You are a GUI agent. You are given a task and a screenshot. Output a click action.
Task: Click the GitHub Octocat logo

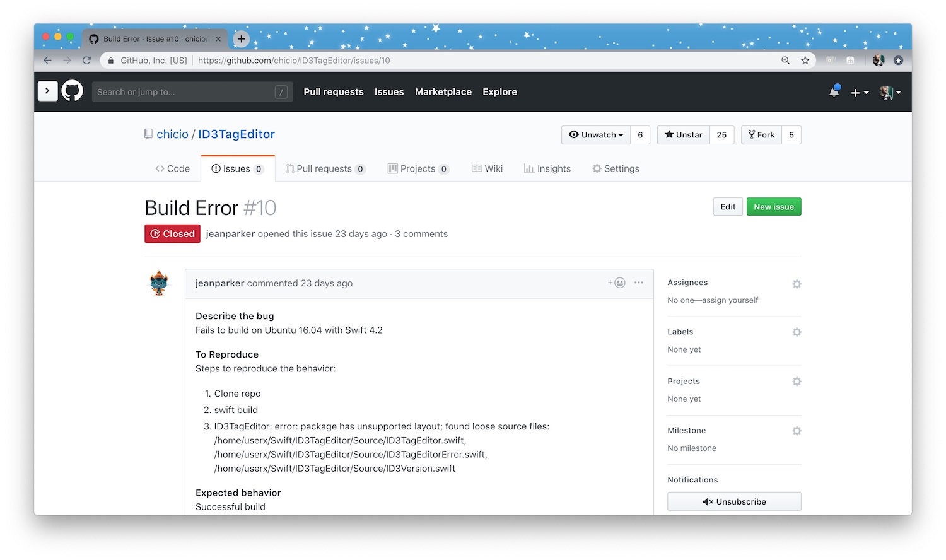(72, 91)
